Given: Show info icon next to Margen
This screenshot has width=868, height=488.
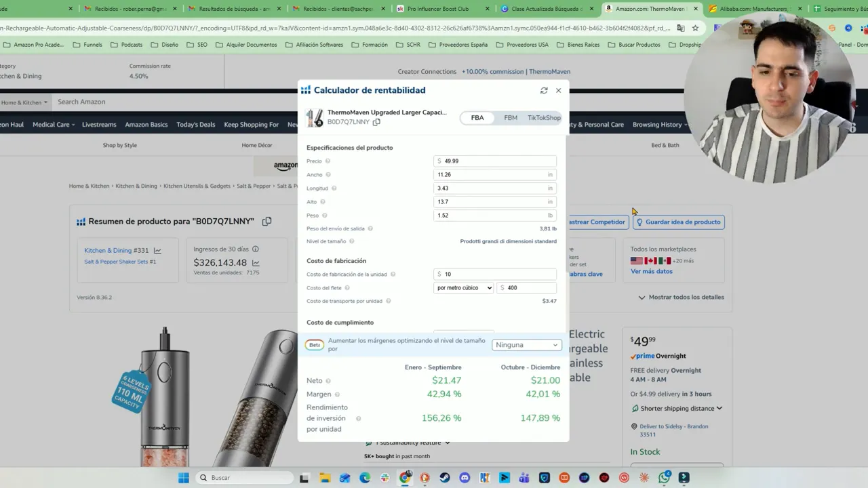Looking at the screenshot, I should coord(337,394).
